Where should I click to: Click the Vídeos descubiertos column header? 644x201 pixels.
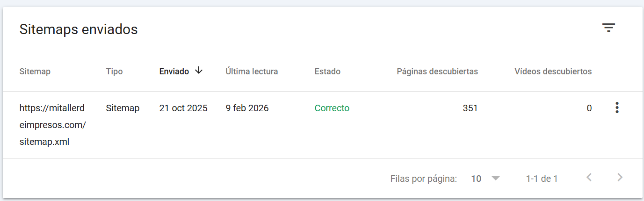coord(553,72)
